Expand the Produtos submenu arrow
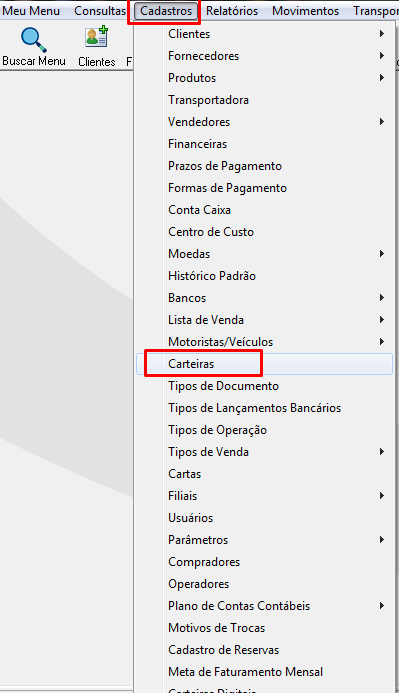 tap(382, 78)
